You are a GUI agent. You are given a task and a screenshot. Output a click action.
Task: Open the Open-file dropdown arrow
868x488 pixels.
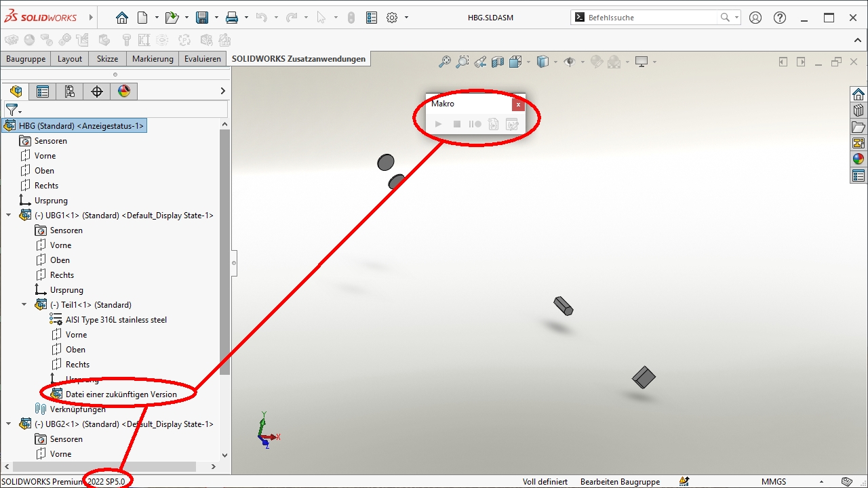coord(186,18)
